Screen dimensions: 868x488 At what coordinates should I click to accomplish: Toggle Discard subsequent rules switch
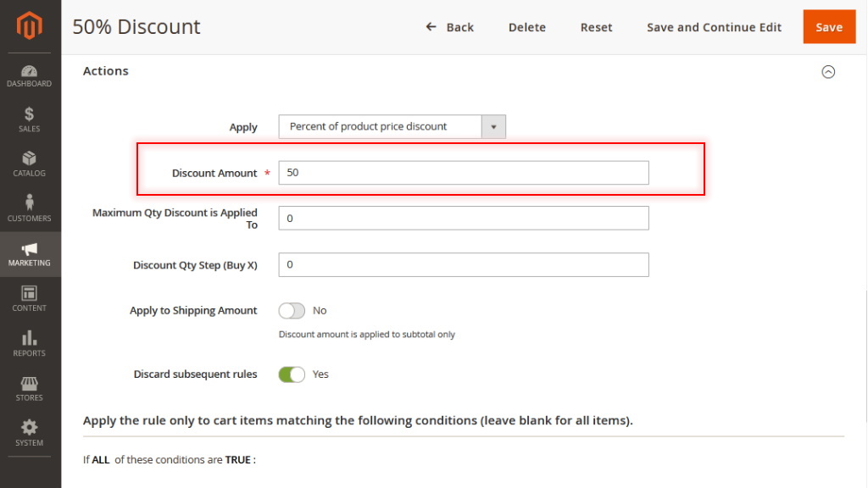pyautogui.click(x=292, y=374)
